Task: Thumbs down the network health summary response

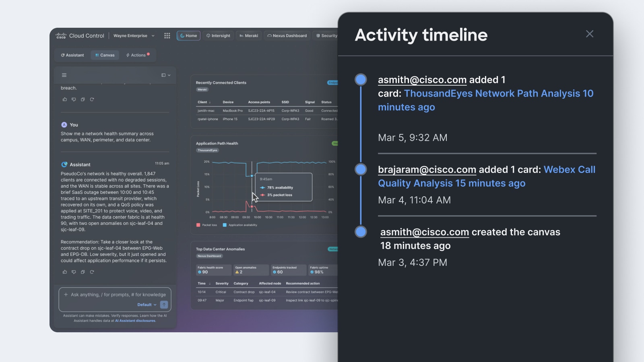Action: pos(74,272)
